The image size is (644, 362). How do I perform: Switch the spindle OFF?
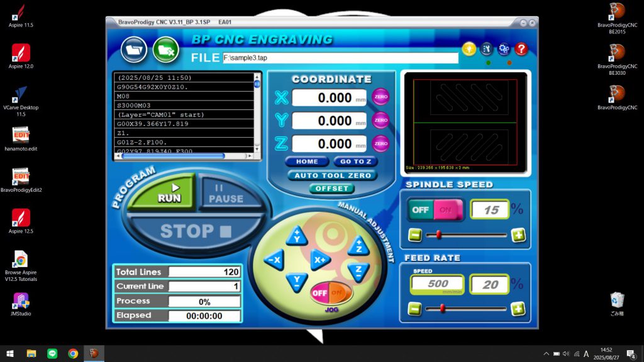click(420, 210)
